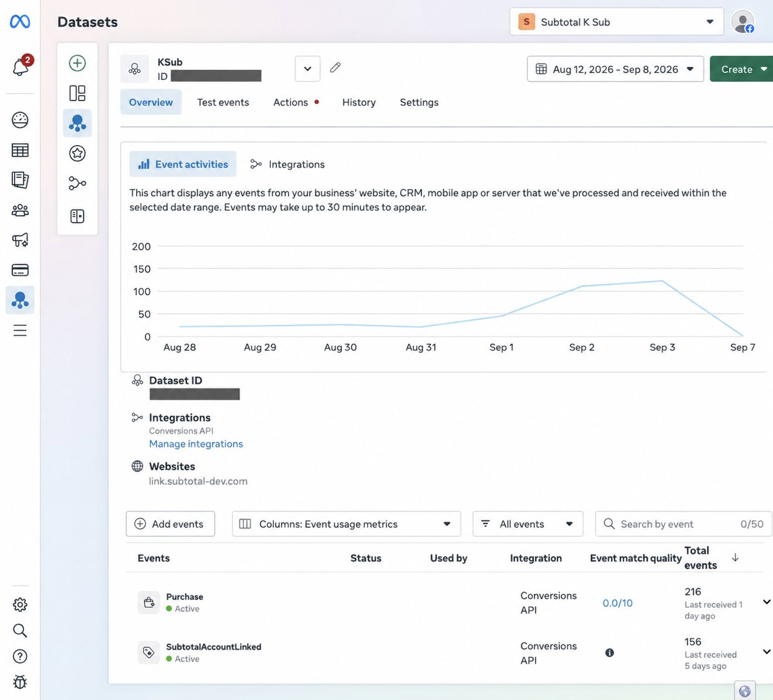The height and width of the screenshot is (700, 773).
Task: Click the profile avatar at top right
Action: pyautogui.click(x=743, y=22)
